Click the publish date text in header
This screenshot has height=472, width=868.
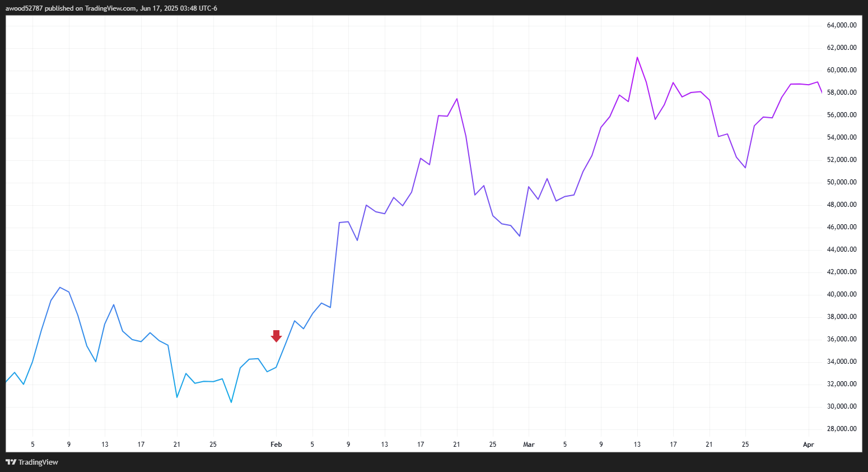pyautogui.click(x=178, y=8)
